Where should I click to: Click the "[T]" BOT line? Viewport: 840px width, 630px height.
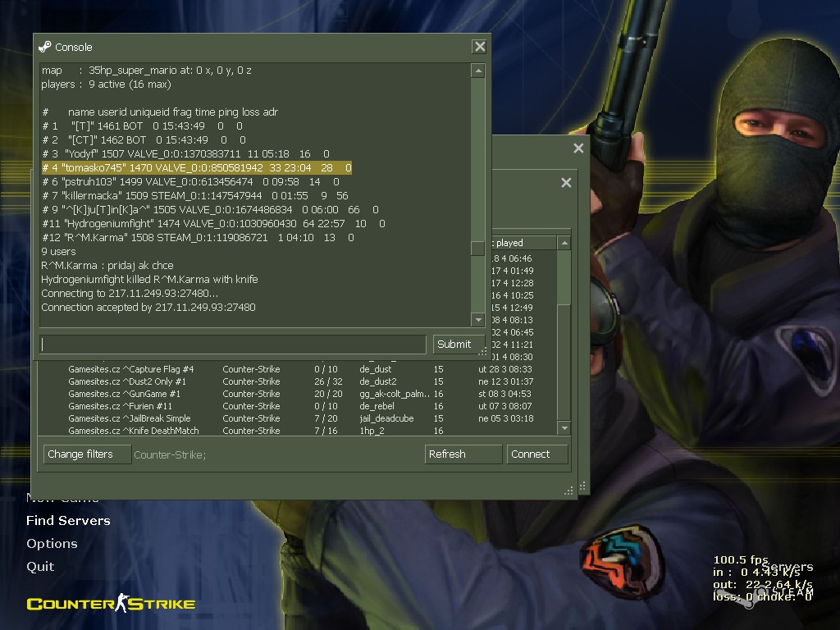coord(142,126)
